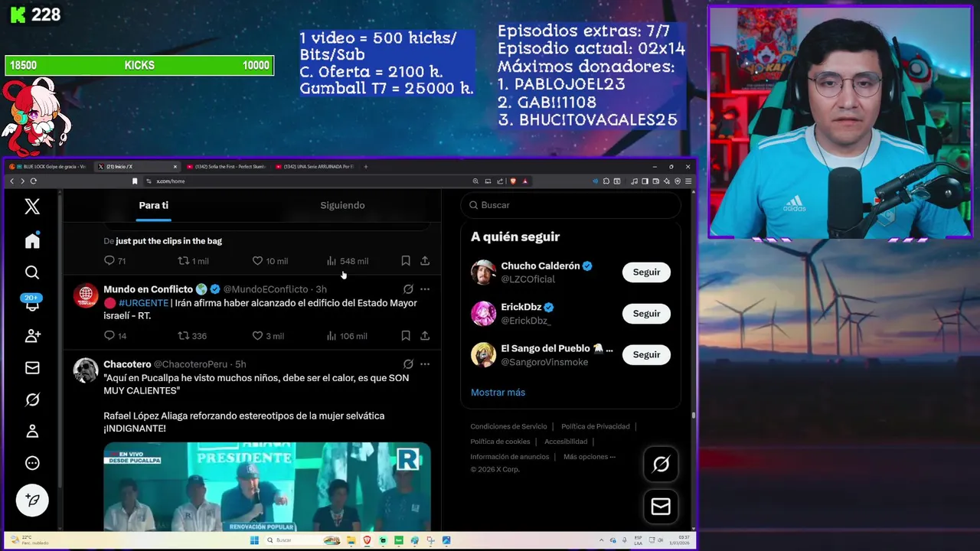Open Brave browser from taskbar
The width and height of the screenshot is (980, 551).
367,540
